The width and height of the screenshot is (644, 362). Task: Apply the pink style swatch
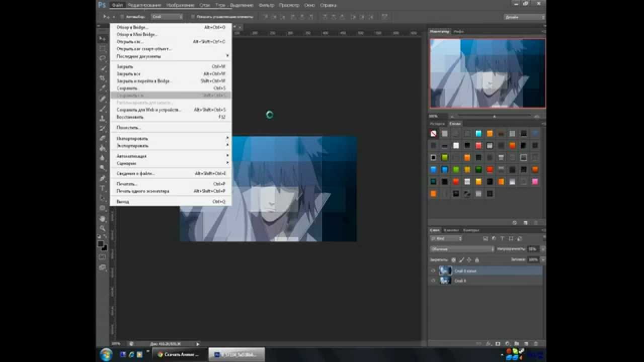click(535, 182)
